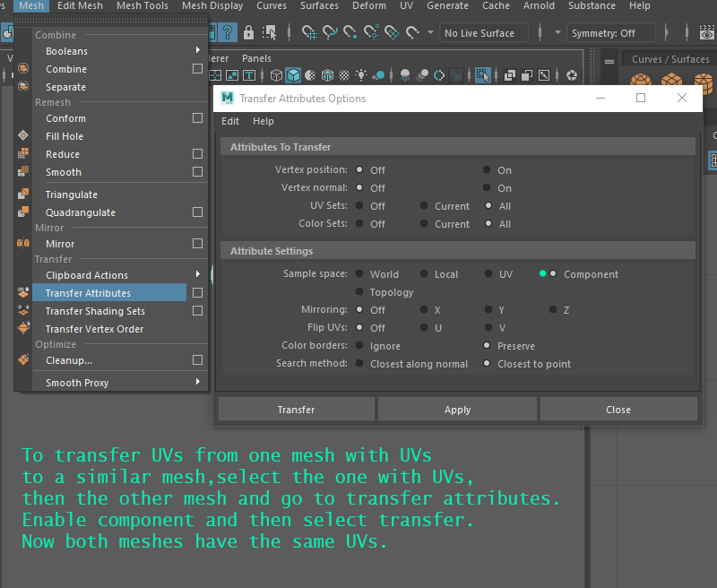Set Vertex position to On
Screen dimensions: 717x588
pos(487,170)
